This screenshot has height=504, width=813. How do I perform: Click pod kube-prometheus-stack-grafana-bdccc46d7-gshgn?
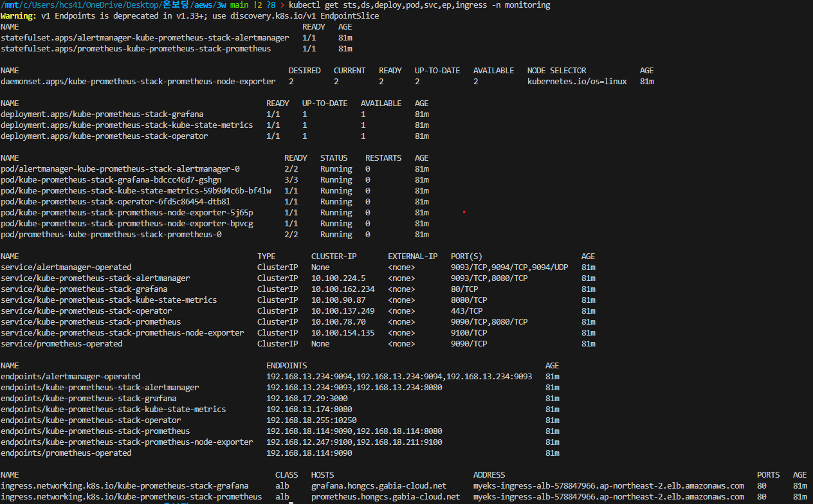pos(111,180)
